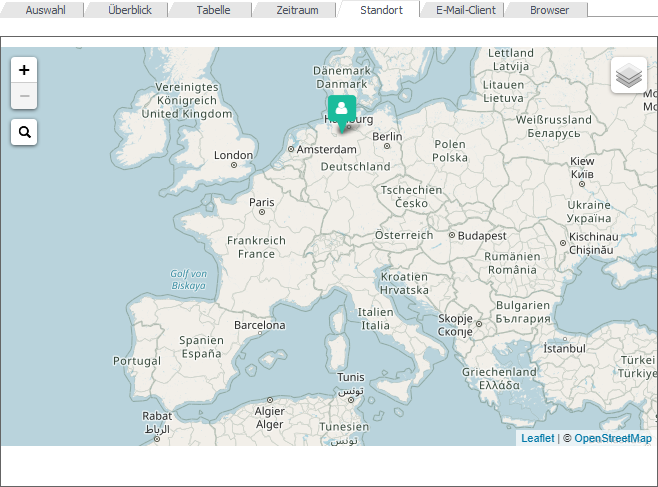
Task: Click the Berlin label on the map
Action: (387, 137)
